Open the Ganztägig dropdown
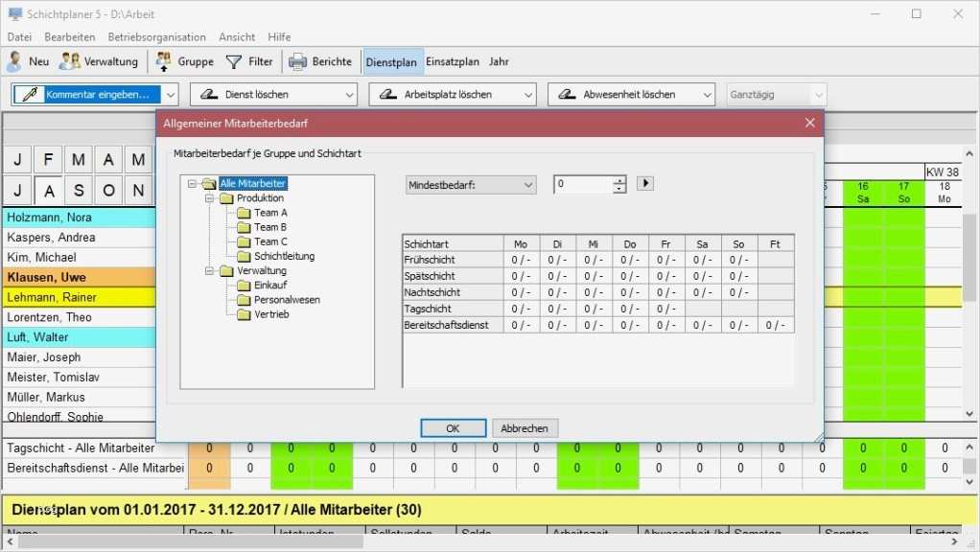 777,95
